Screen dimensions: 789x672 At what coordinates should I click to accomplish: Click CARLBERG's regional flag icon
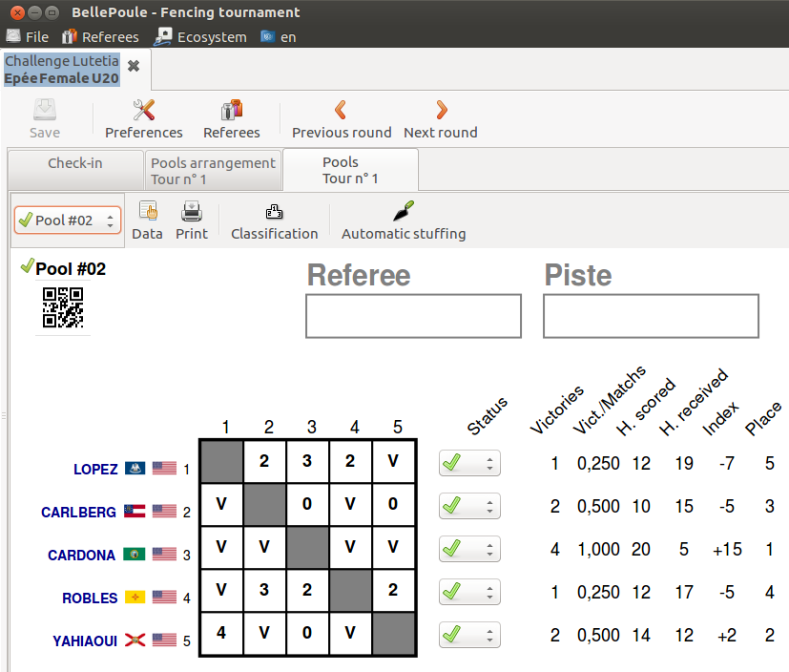(x=135, y=511)
